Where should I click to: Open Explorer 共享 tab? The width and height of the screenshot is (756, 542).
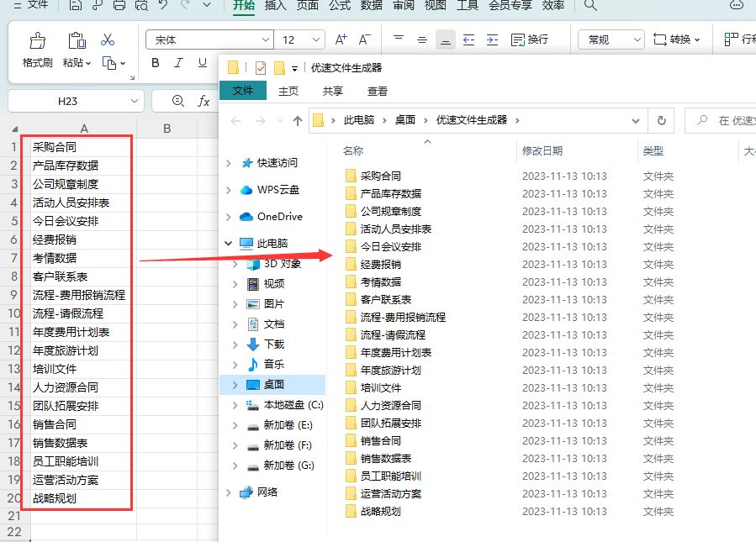click(333, 91)
